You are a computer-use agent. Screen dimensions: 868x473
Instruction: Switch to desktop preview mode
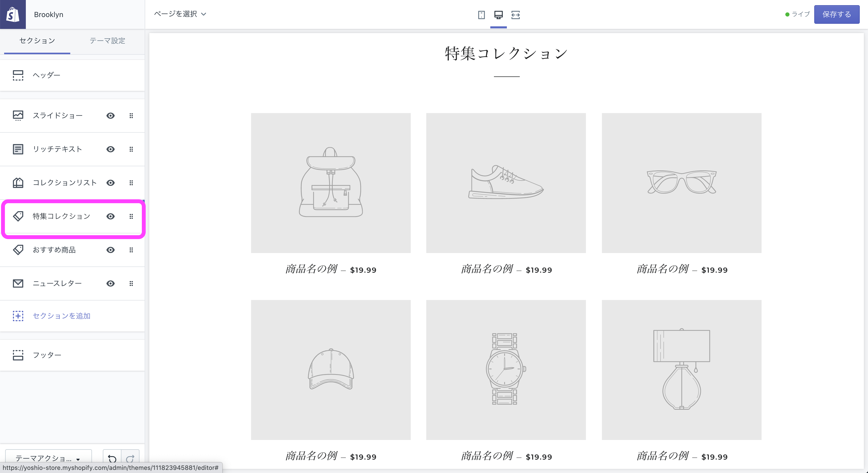click(498, 15)
